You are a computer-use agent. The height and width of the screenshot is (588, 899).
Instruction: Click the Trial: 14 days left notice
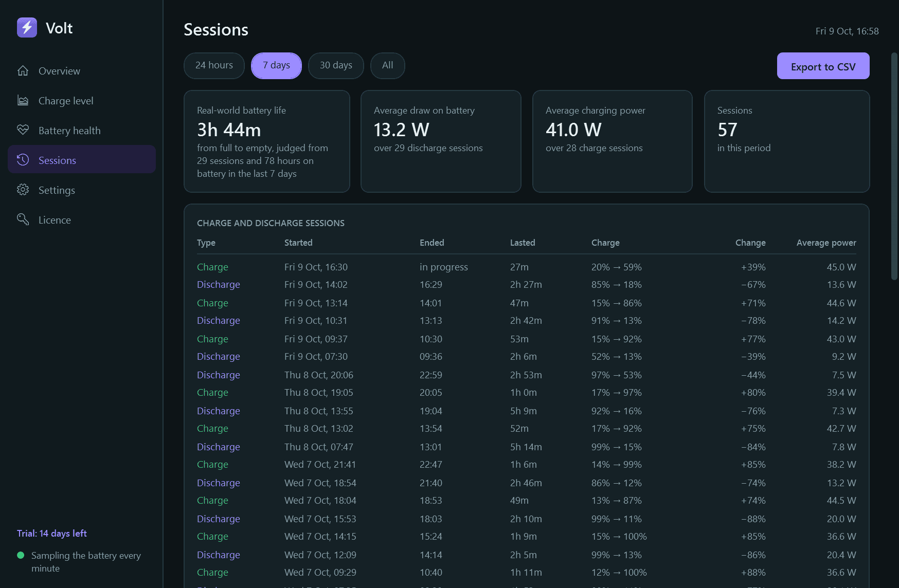coord(52,534)
